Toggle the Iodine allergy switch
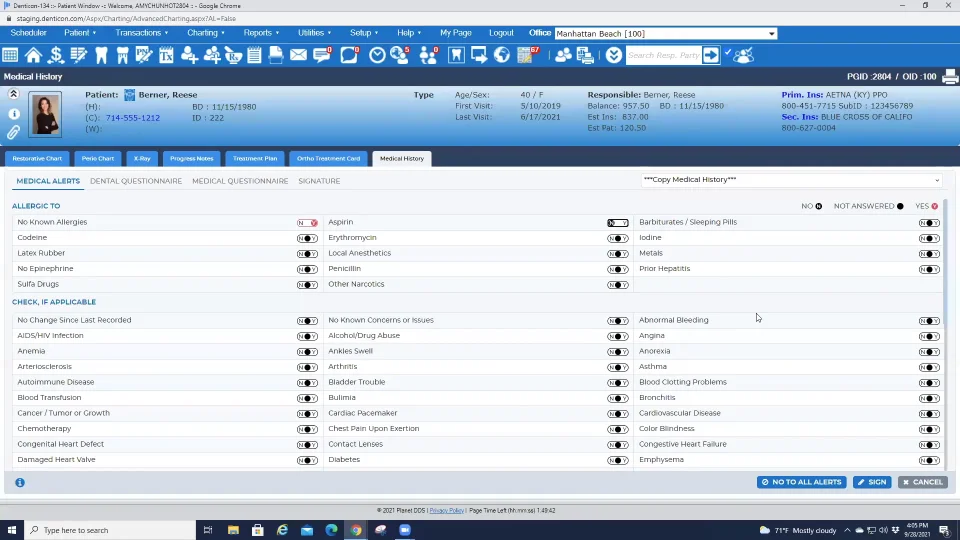 point(929,238)
